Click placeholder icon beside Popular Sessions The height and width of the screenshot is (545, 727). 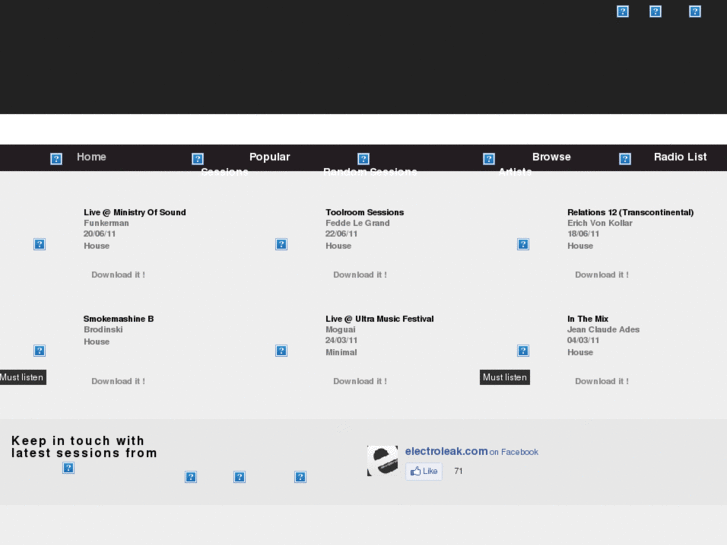pyautogui.click(x=198, y=159)
